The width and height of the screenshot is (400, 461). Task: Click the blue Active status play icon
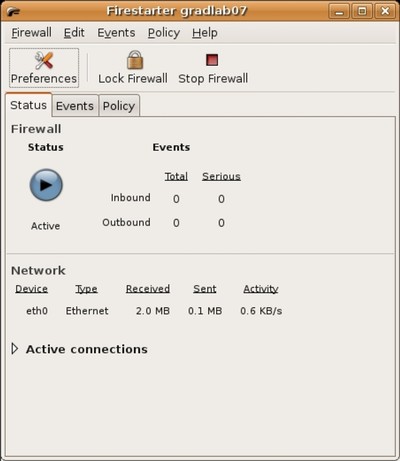(46, 185)
